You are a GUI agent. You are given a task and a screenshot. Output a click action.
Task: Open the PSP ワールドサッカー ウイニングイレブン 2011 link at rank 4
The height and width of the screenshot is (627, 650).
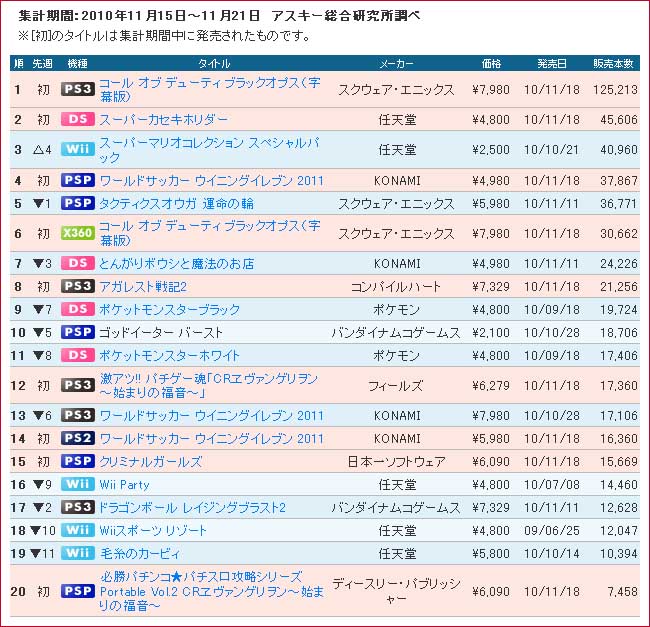211,181
